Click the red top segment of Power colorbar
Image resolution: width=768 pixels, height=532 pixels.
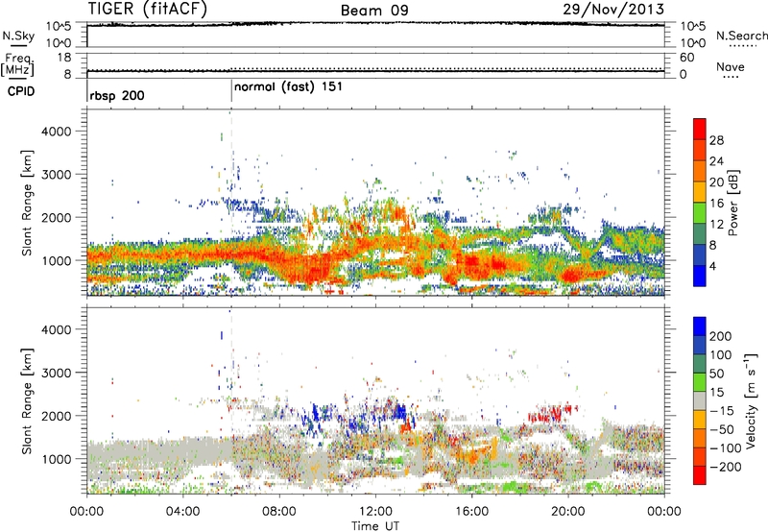700,129
